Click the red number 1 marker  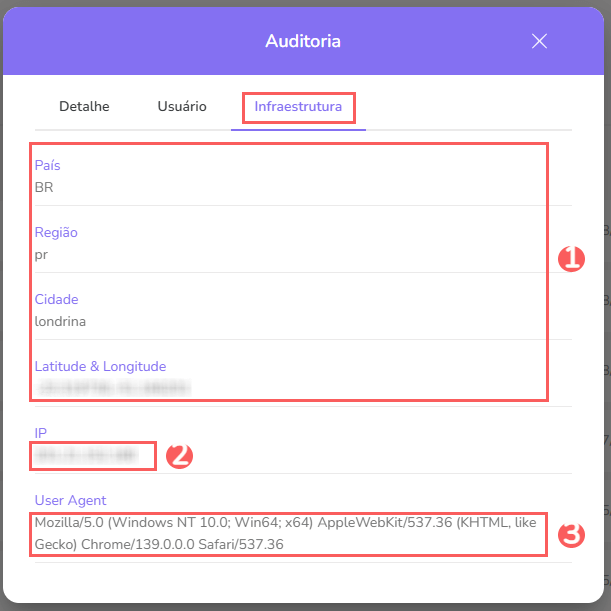pos(570,259)
